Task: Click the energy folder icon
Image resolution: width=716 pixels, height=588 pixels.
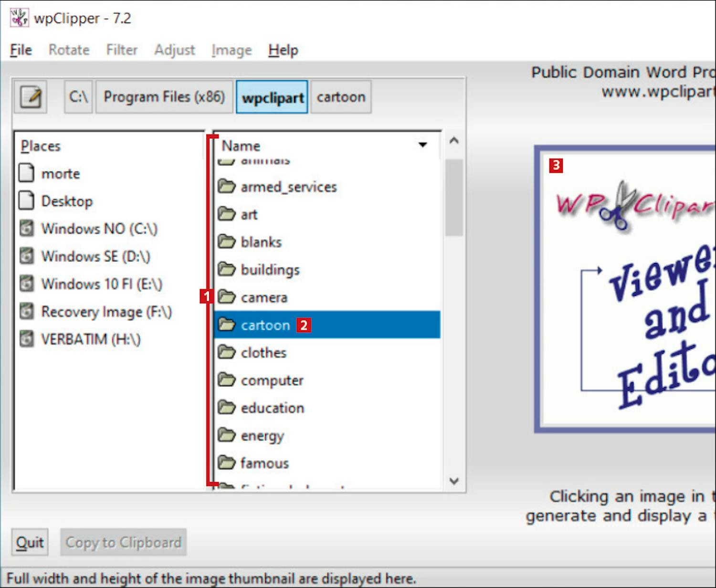Action: [227, 435]
